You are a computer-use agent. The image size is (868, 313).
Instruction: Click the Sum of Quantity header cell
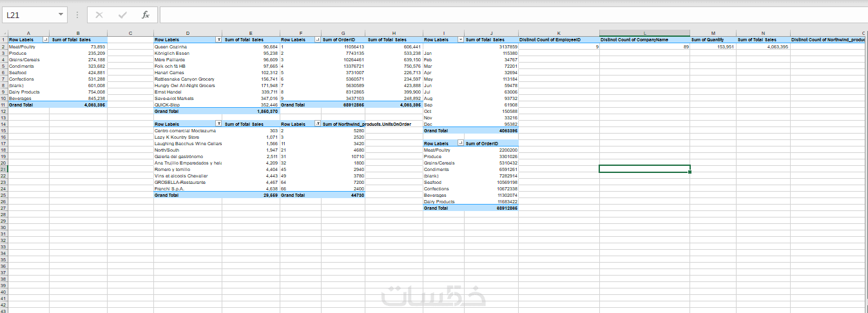[713, 40]
